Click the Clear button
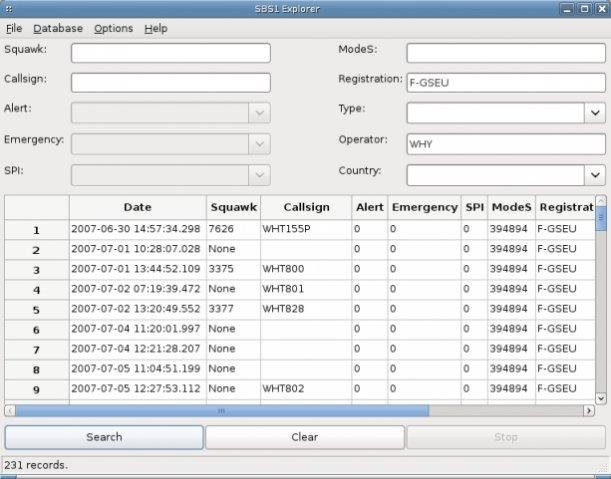 tap(305, 437)
